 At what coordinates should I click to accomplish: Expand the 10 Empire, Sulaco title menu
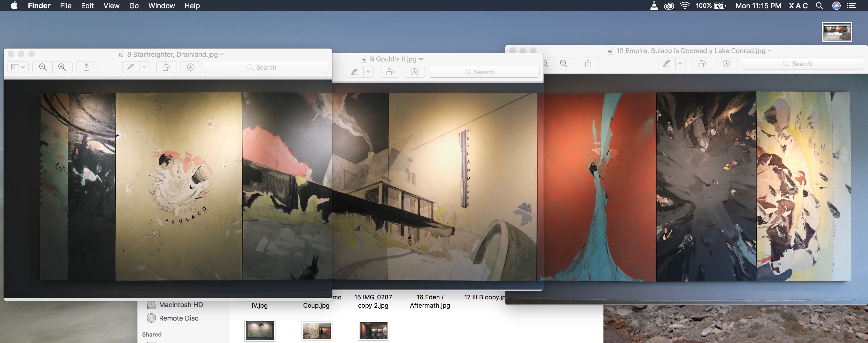pyautogui.click(x=770, y=51)
